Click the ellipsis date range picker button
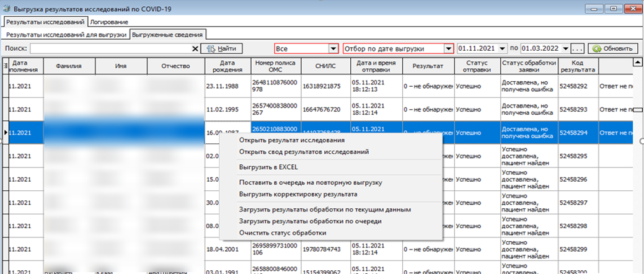 [x=578, y=48]
